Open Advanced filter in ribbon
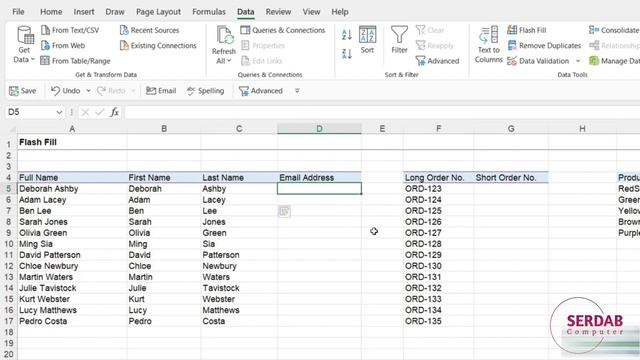Viewport: 640px width, 360px height. point(437,61)
